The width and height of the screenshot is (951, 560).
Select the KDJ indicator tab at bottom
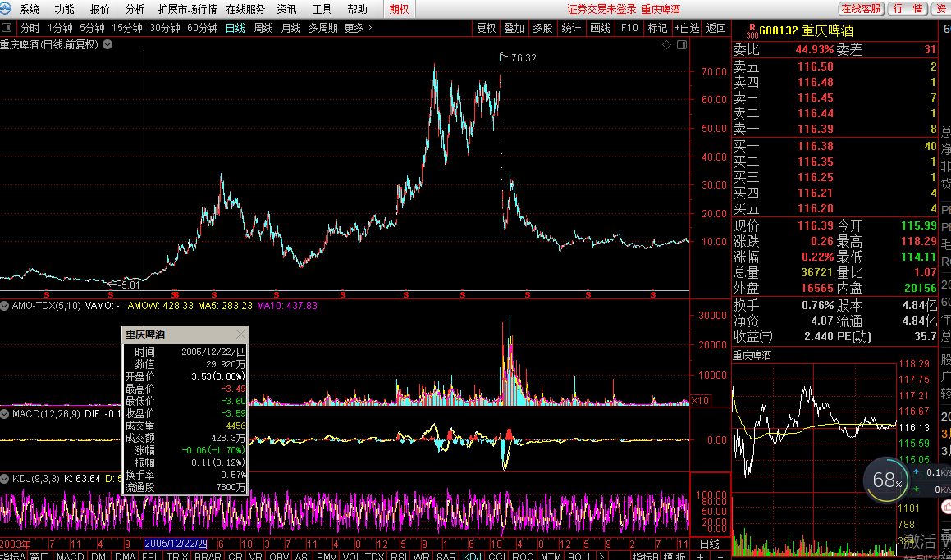[x=473, y=557]
